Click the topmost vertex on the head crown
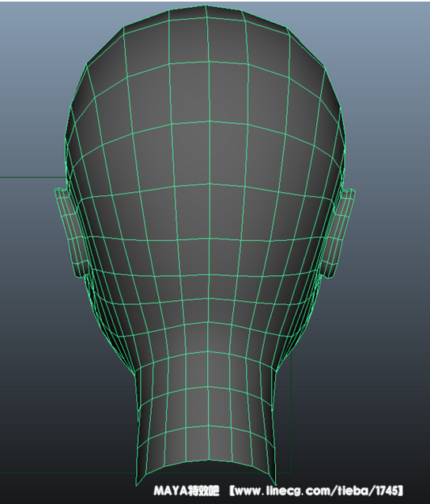Image resolution: width=430 pixels, height=504 pixels. pyautogui.click(x=206, y=6)
